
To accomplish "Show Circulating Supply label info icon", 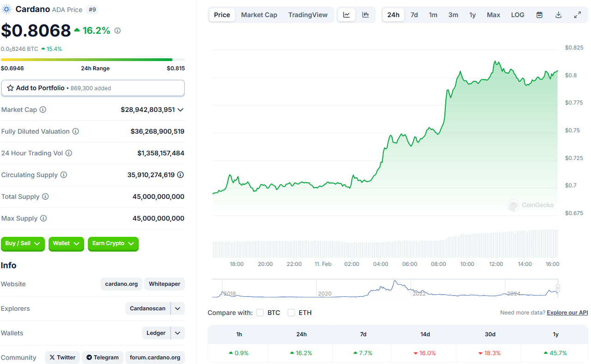I will point(63,175).
